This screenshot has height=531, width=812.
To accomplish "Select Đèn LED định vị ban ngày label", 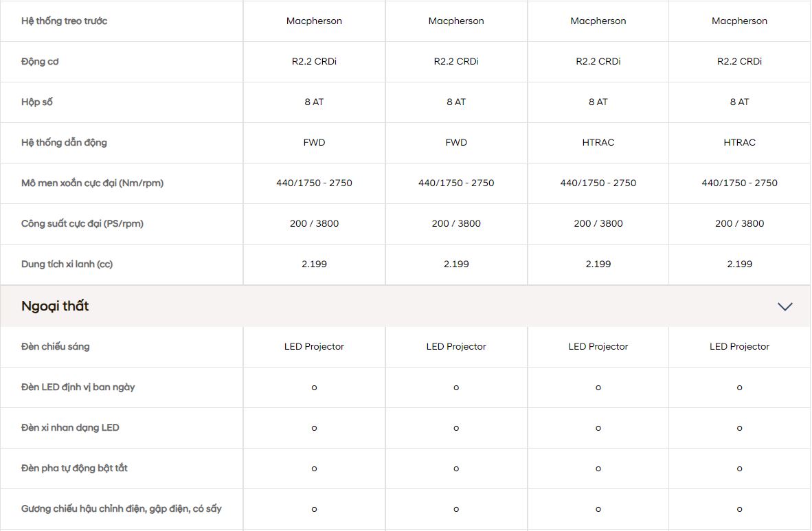I will pos(78,387).
